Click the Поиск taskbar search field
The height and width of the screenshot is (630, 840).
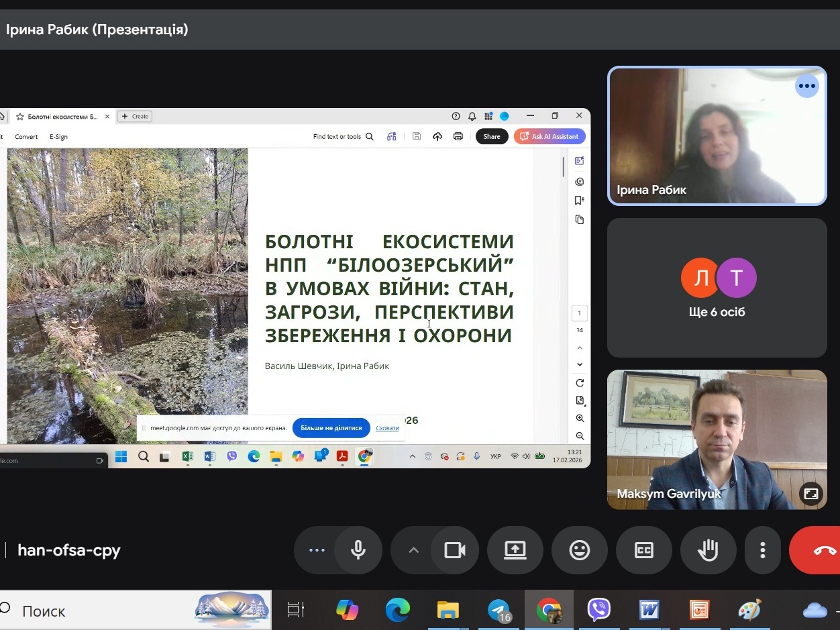click(x=101, y=611)
